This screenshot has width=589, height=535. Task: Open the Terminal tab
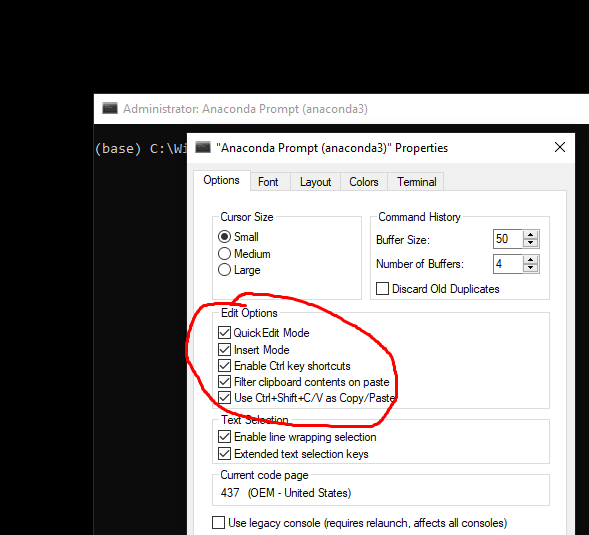click(416, 182)
